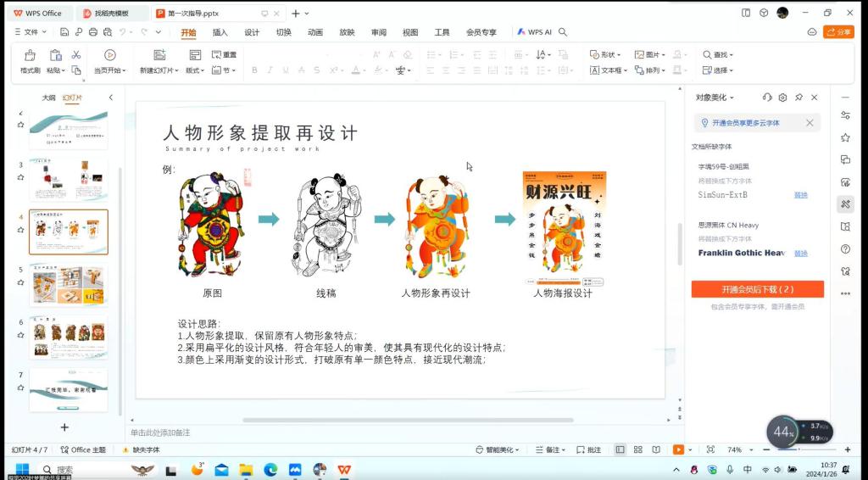Viewport: 868px width, 480px height.
Task: Click the WPS AI button
Action: (x=534, y=32)
